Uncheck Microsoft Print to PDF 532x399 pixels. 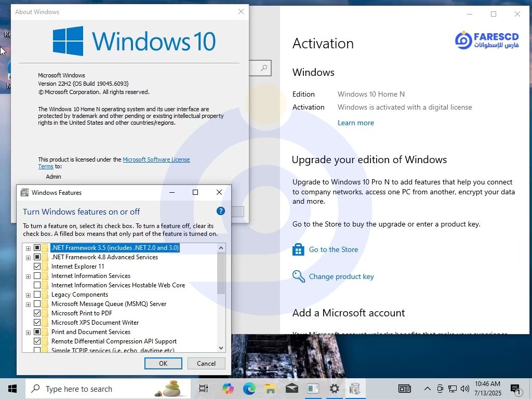tap(37, 313)
